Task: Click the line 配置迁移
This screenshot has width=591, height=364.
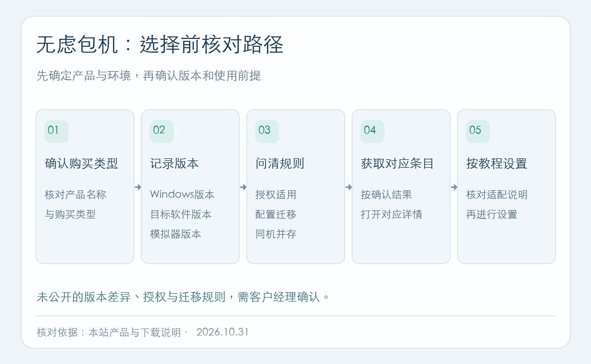Action: (x=276, y=214)
